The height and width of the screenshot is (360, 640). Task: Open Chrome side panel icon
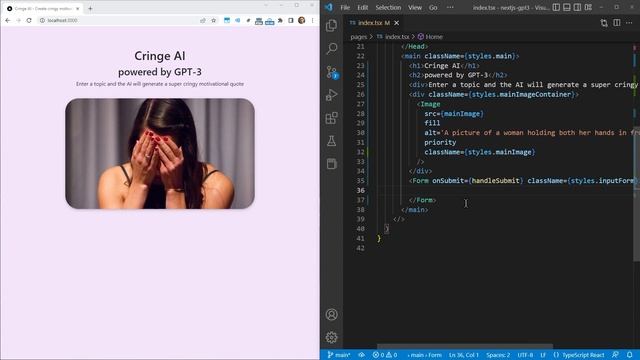291,20
